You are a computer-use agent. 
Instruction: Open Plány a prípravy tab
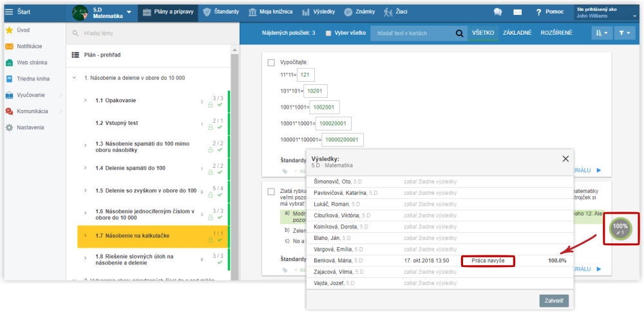(167, 12)
